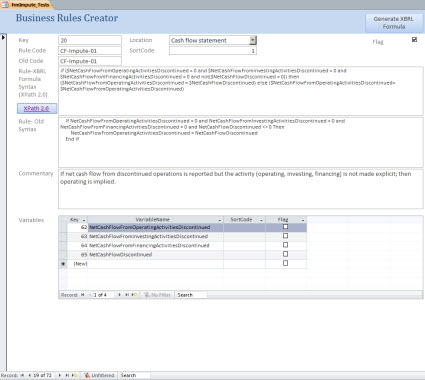Select NetCashFlowDiscontinued variable cell
425x380 pixels.
click(156, 255)
